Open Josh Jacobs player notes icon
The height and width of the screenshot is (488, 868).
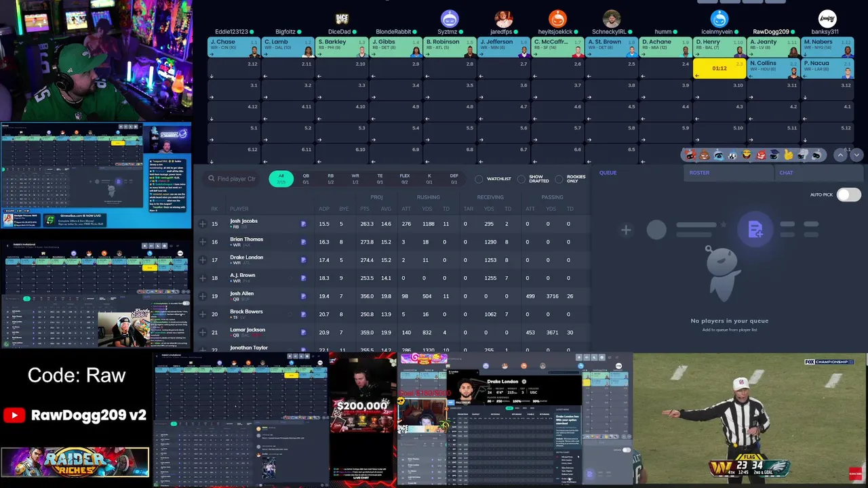click(304, 224)
